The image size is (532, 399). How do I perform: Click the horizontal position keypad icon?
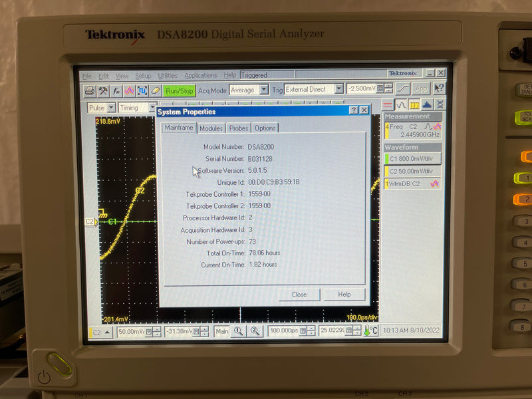[x=348, y=331]
